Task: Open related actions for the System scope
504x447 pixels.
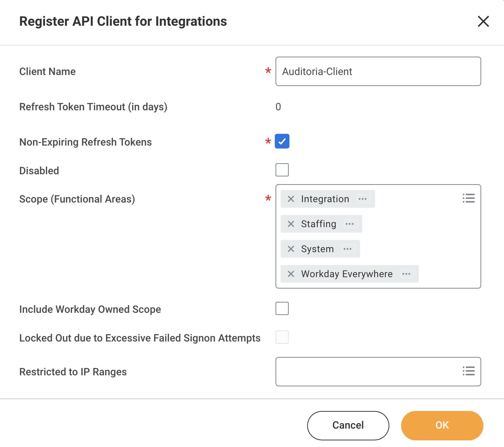Action: pos(347,249)
